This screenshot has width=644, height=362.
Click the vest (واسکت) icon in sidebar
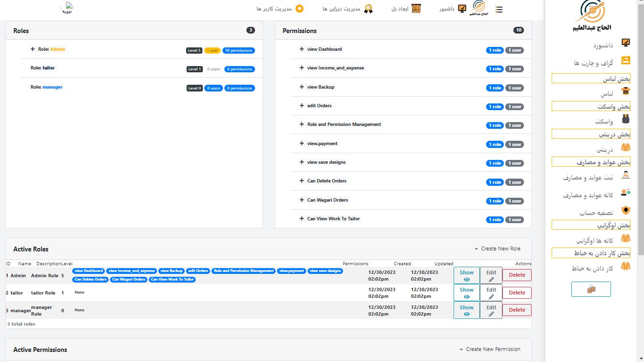[625, 119]
